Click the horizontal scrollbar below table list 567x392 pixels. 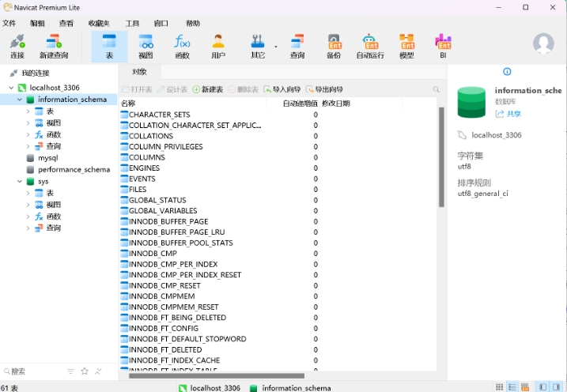[x=217, y=375]
